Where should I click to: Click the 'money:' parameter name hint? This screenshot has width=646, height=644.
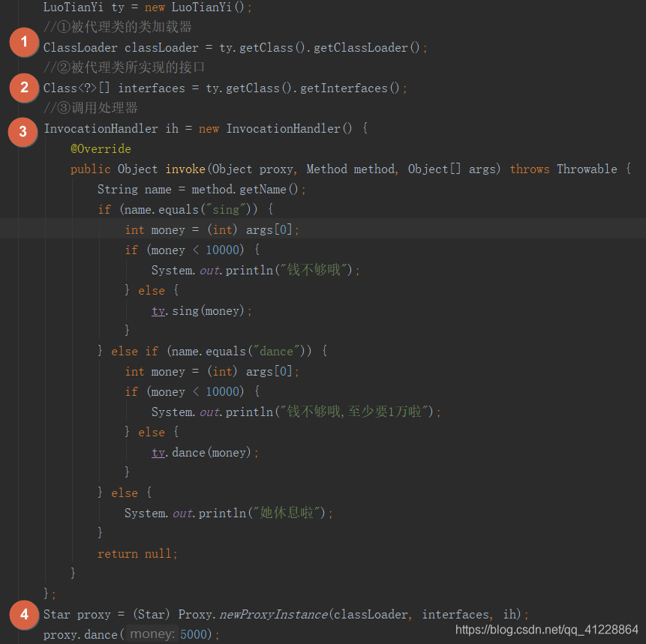152,634
